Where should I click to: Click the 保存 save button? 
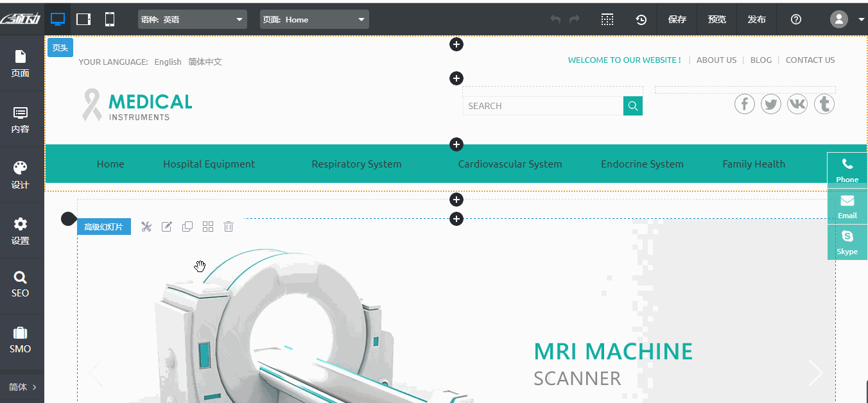pos(677,19)
